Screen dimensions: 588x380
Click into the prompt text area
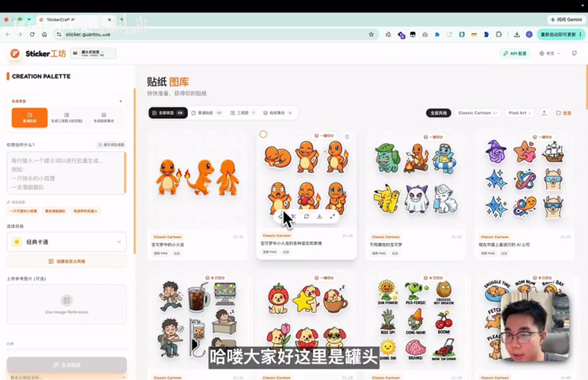tap(67, 173)
